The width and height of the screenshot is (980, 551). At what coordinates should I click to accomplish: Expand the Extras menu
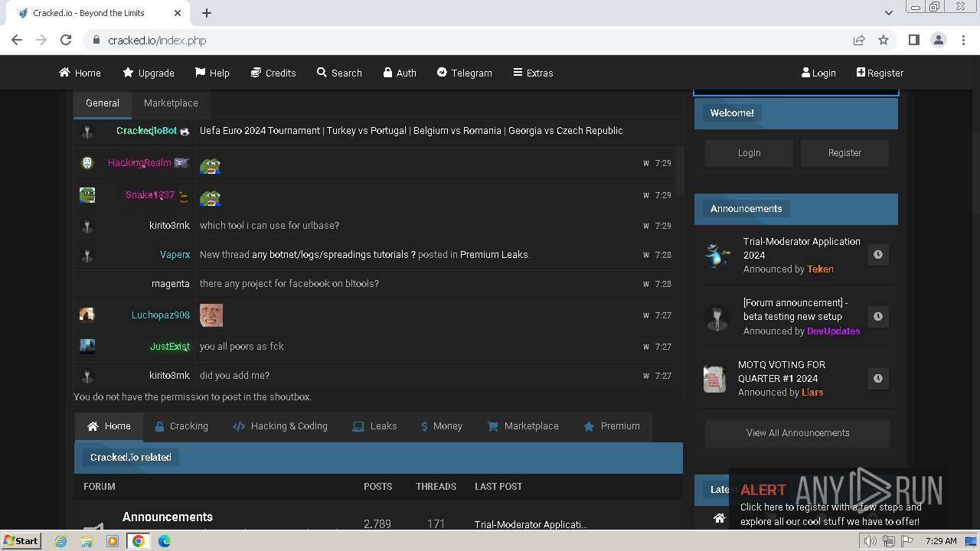pos(532,73)
